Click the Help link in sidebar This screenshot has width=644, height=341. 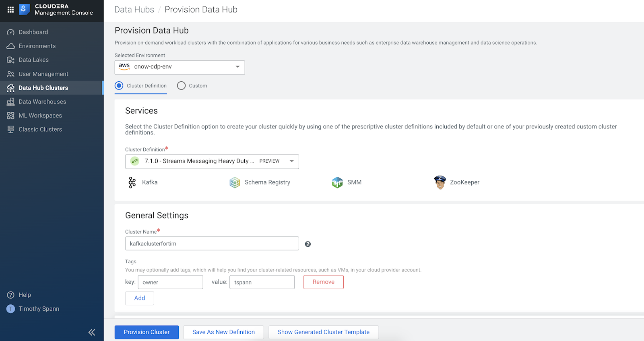25,295
